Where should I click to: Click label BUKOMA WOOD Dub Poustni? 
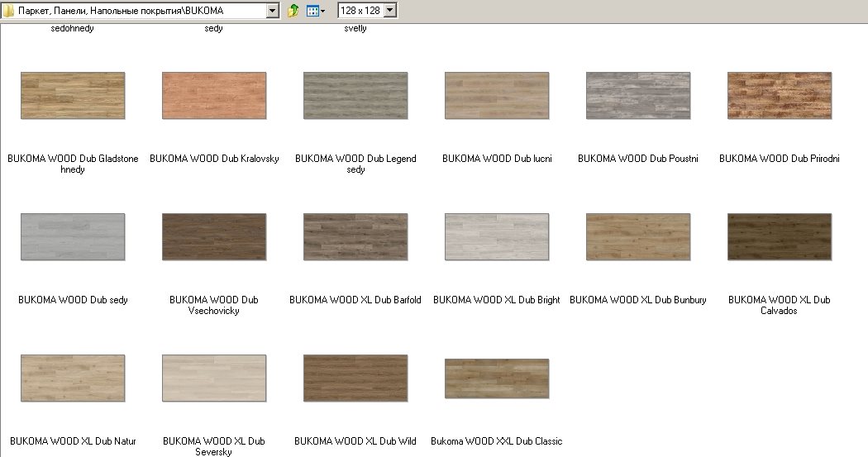638,158
